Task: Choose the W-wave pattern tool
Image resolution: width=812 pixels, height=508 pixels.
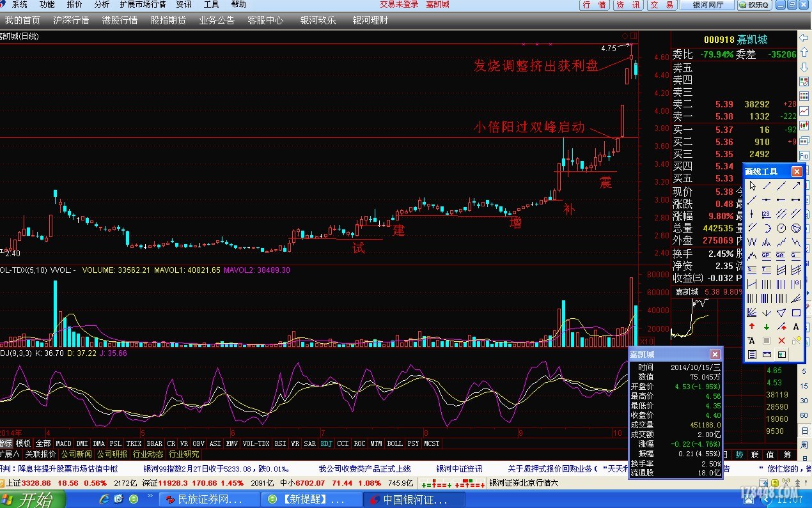Action: pos(752,242)
